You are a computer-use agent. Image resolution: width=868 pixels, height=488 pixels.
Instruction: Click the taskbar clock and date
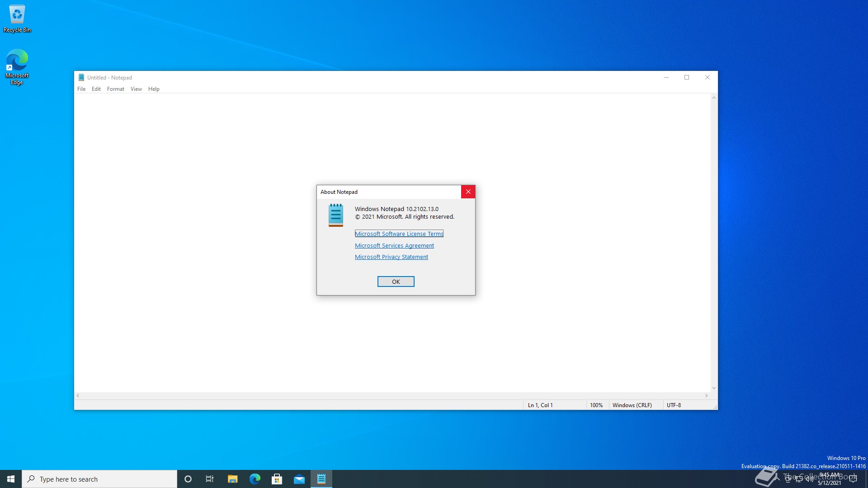pyautogui.click(x=830, y=479)
